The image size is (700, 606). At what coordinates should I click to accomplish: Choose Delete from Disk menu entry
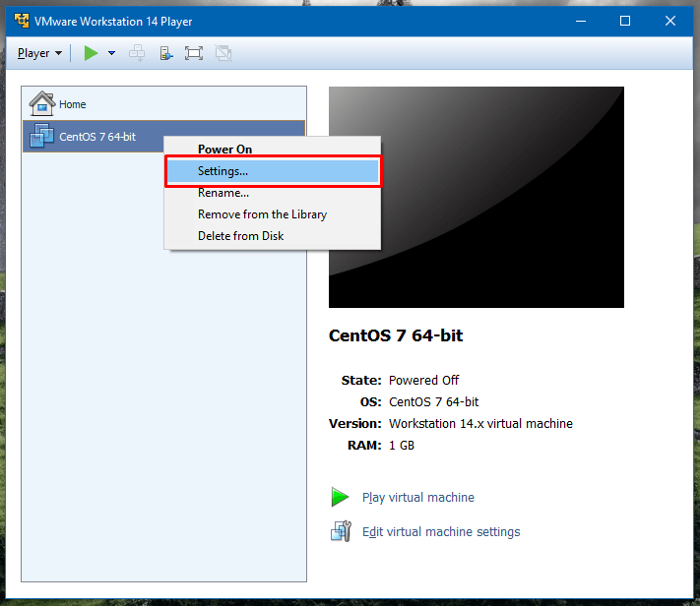pos(273,236)
